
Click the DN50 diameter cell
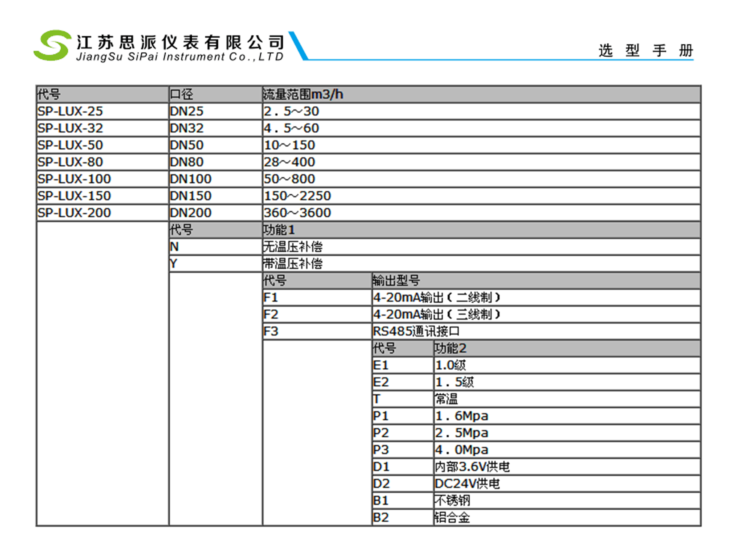(215, 145)
